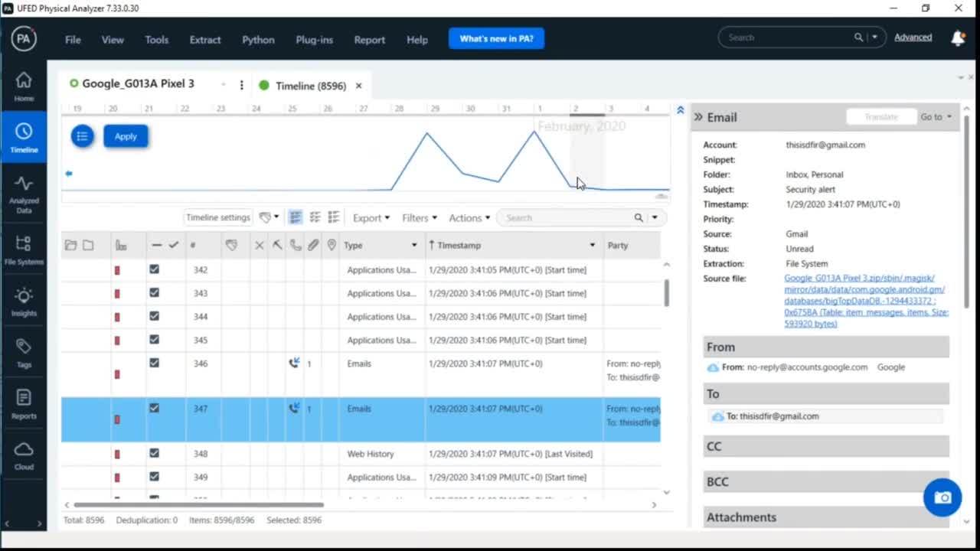
Task: Uncheck the checkbox for row 342
Action: pos(154,269)
